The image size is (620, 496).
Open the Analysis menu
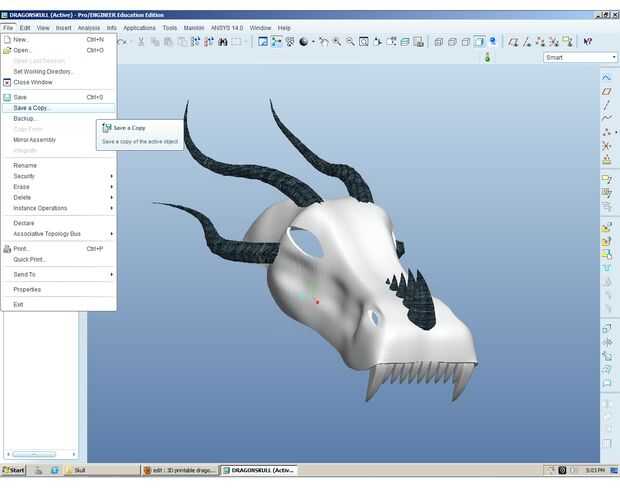[x=89, y=28]
